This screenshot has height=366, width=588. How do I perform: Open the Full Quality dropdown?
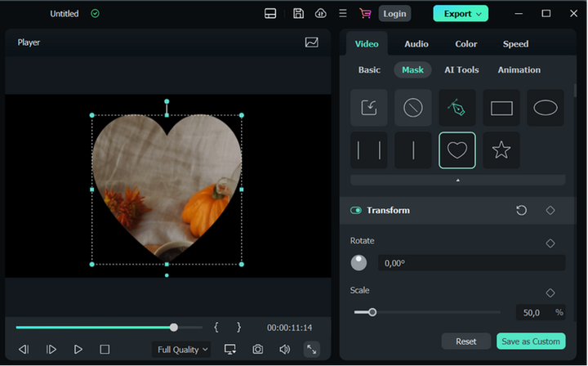pyautogui.click(x=182, y=350)
